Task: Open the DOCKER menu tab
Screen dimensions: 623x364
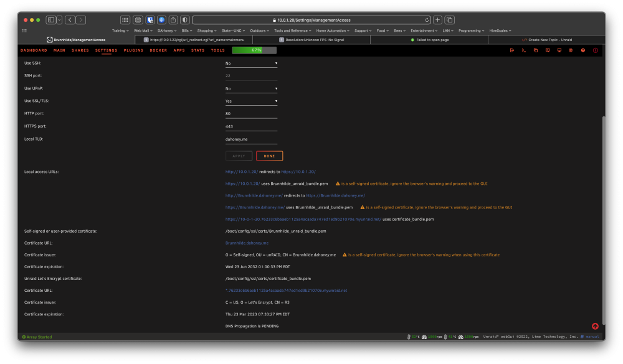Action: (x=158, y=50)
